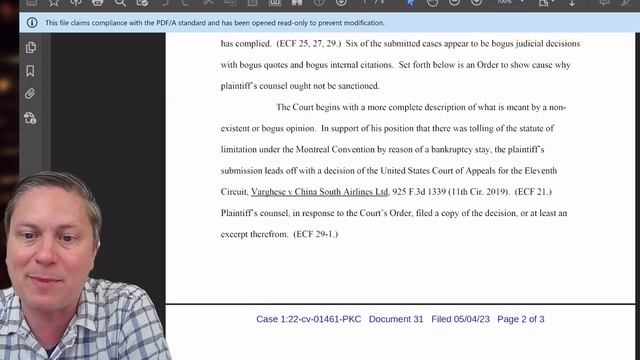Open the Standards panel with lock icon

(30, 118)
